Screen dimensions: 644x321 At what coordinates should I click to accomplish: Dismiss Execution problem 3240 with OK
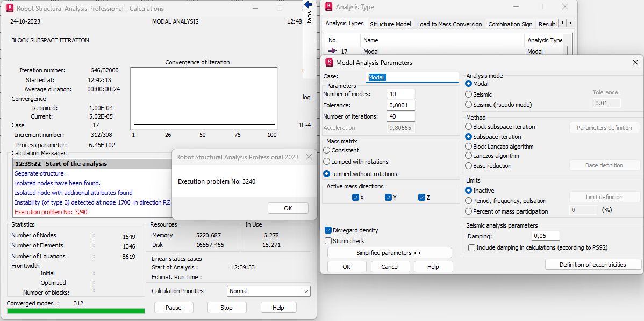point(289,208)
